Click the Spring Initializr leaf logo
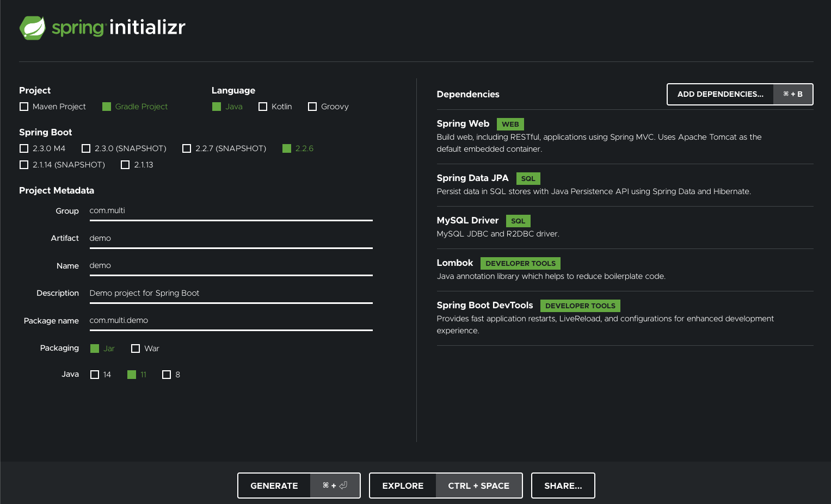Viewport: 831px width, 504px height. pyautogui.click(x=33, y=28)
